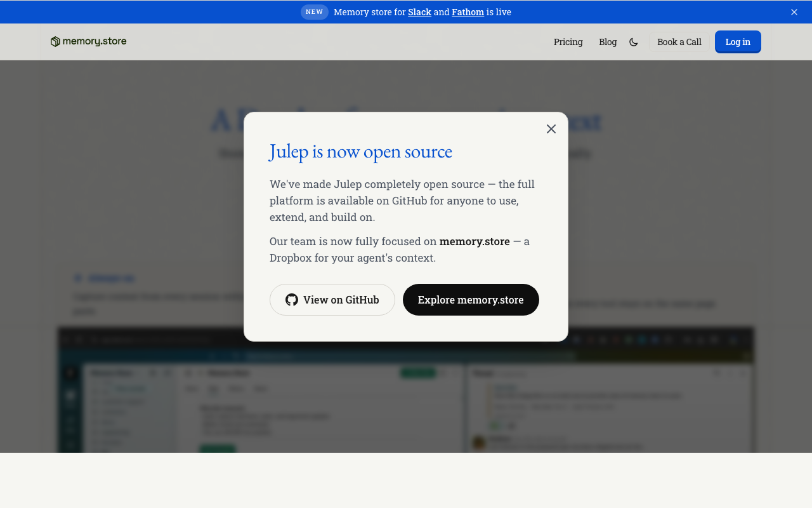Open the Pricing page

568,41
